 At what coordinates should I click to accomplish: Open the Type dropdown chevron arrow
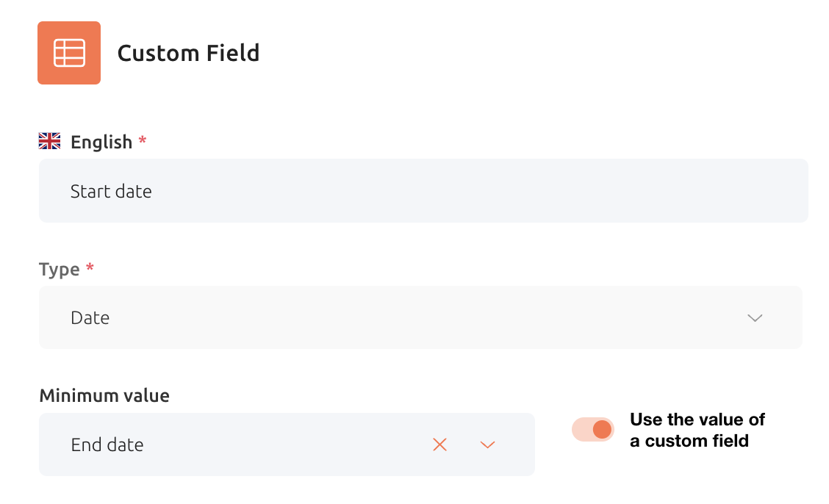tap(755, 318)
